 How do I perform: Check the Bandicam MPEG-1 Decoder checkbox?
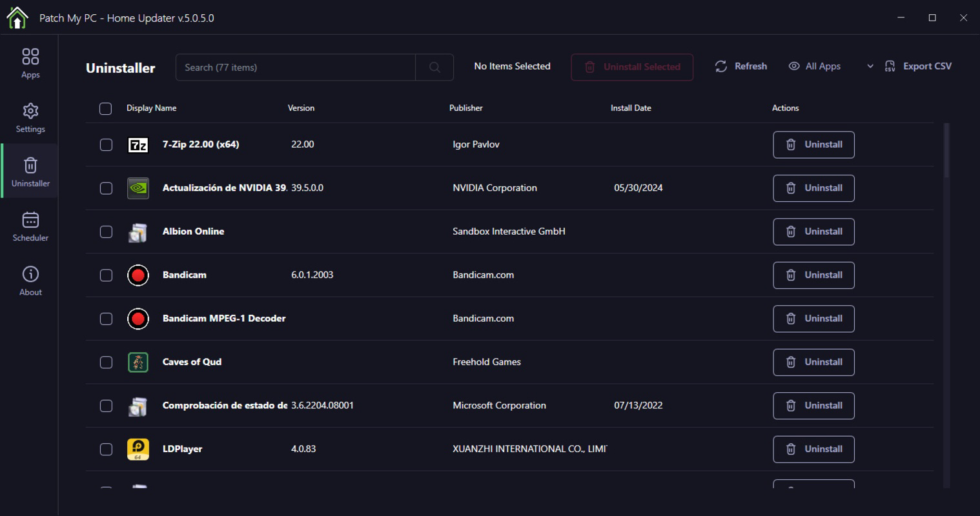[107, 319]
